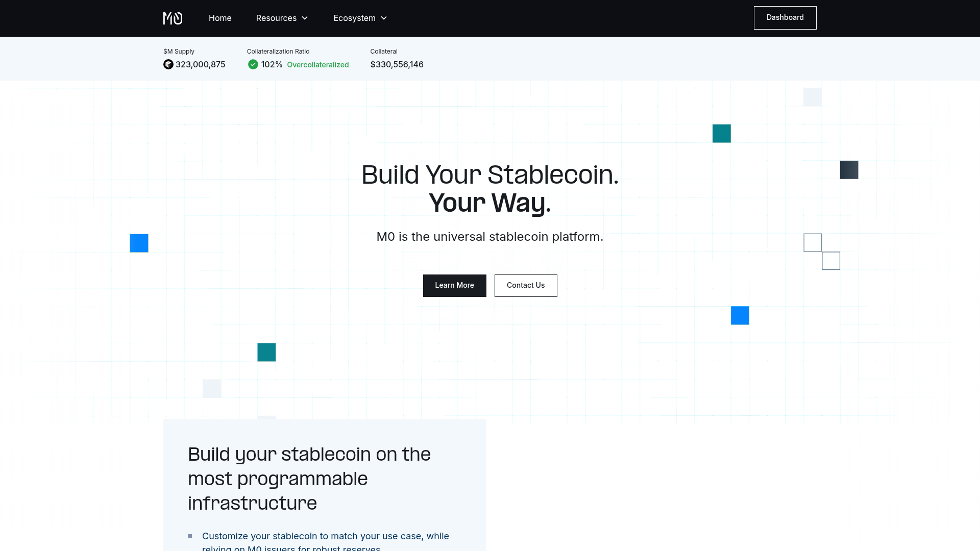Click the Collateral label
980x551 pixels.
click(384, 52)
